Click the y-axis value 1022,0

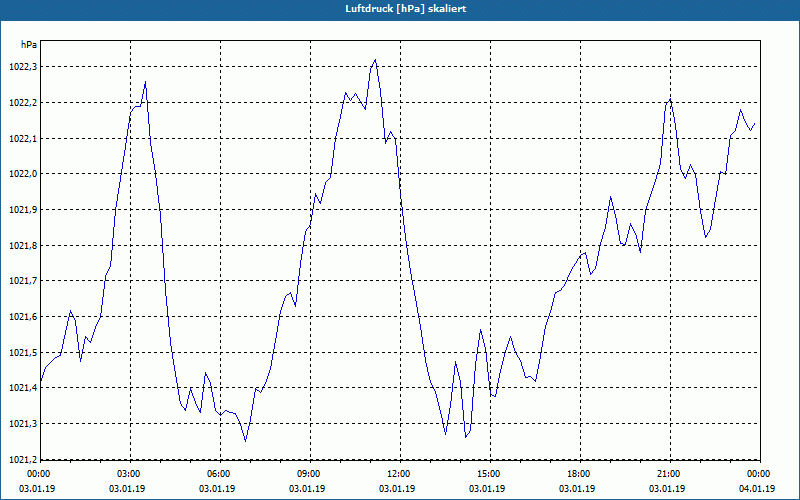(x=23, y=174)
